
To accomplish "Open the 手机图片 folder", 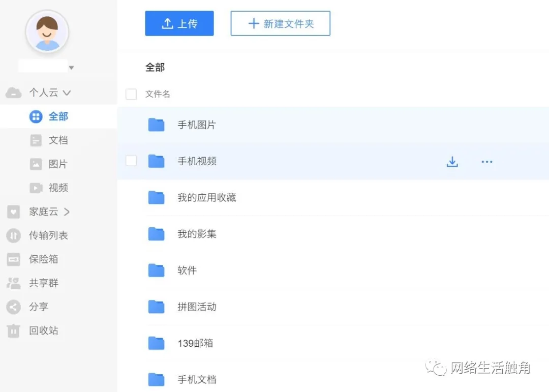I will [195, 125].
